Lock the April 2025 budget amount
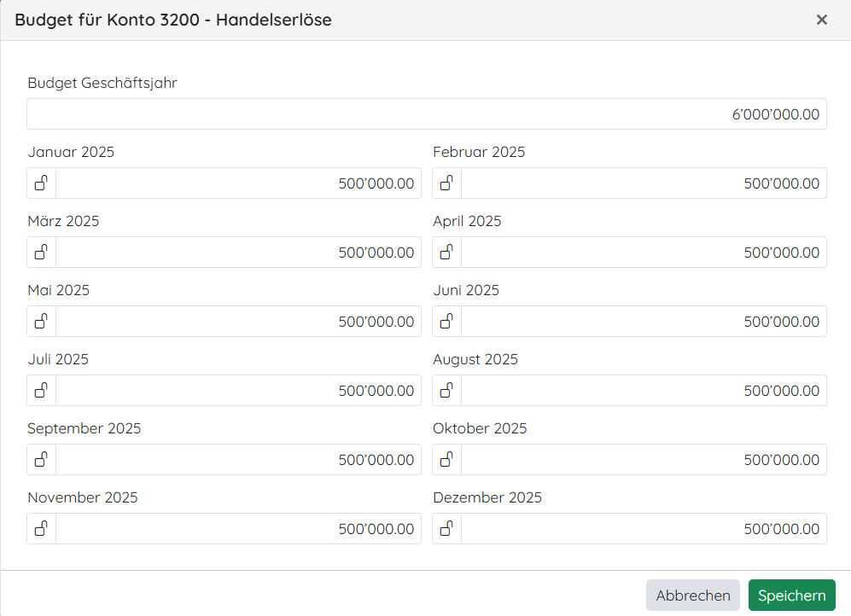 pos(446,252)
